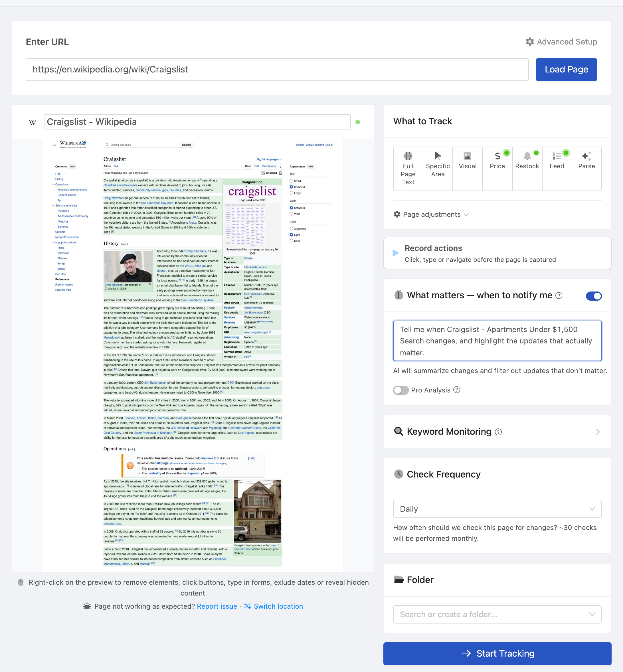
Task: Select Restock tracking mode
Action: click(527, 169)
